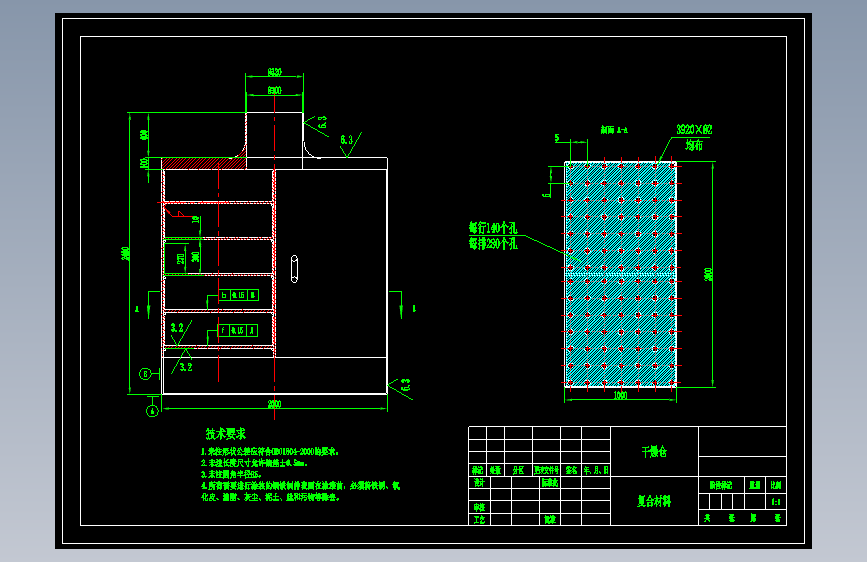Select the '每行140个孔' annotation
867x562 pixels.
(x=493, y=227)
